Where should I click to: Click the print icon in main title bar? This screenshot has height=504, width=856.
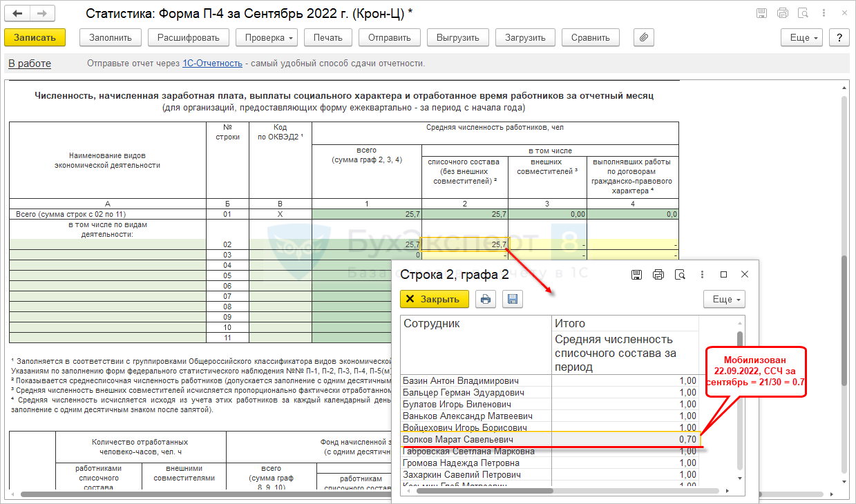(782, 13)
